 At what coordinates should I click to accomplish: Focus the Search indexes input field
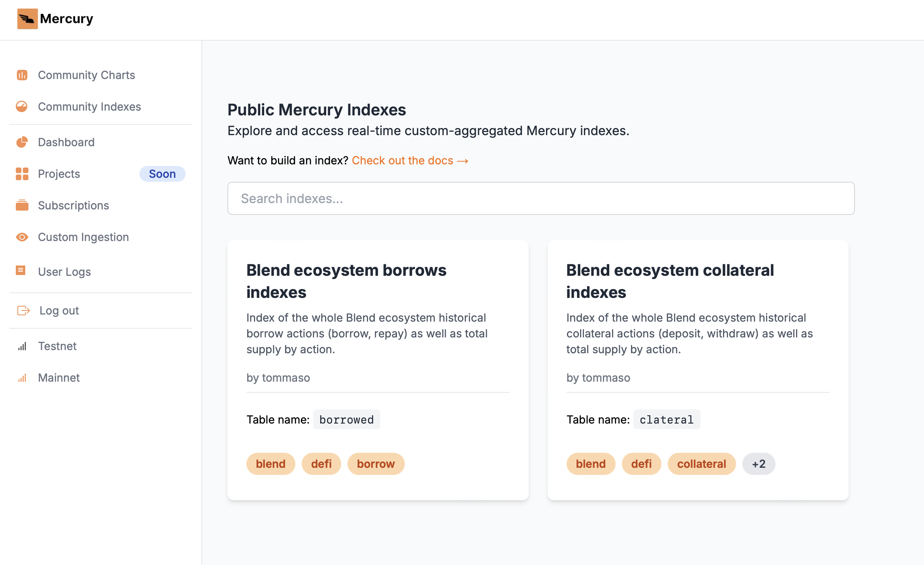pyautogui.click(x=541, y=198)
